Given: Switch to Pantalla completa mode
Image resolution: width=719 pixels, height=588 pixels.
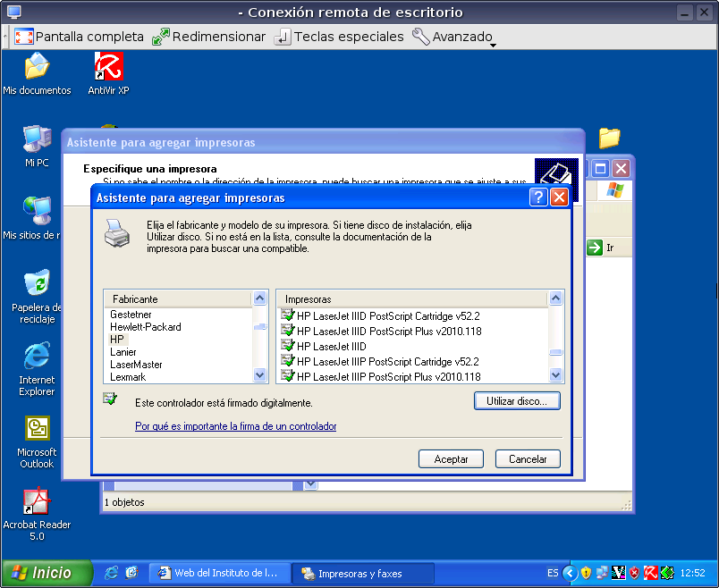Looking at the screenshot, I should pos(79,37).
